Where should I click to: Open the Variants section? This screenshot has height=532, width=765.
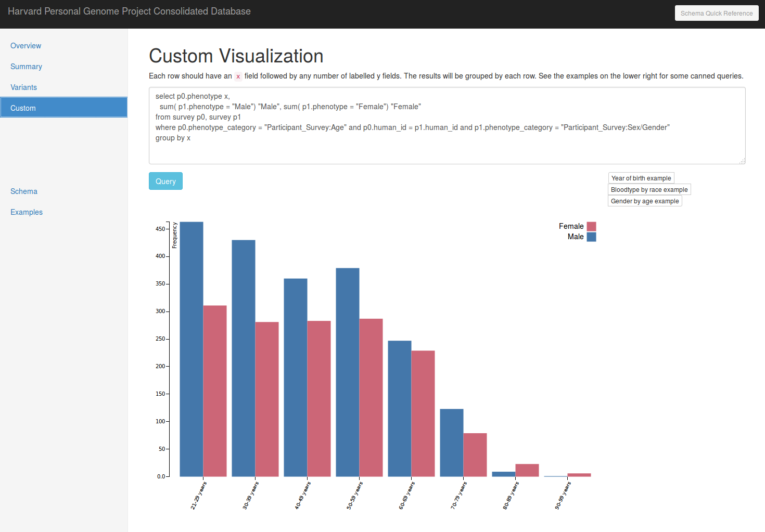[23, 87]
